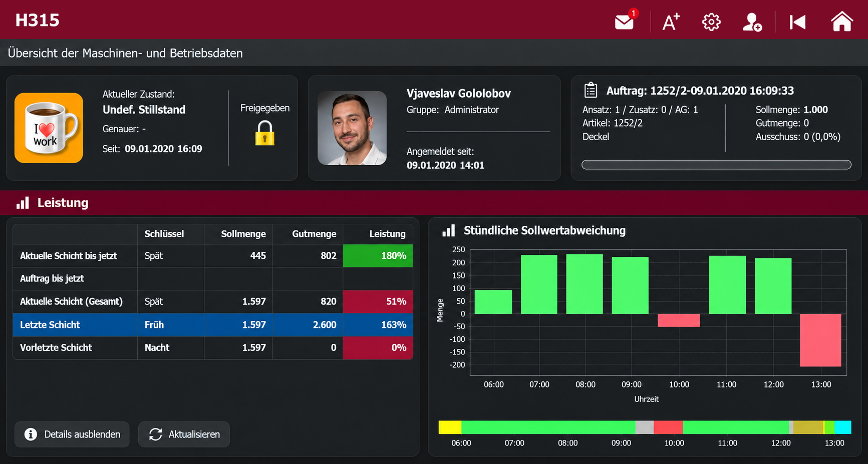This screenshot has height=464, width=868.
Task: Click the info icon in Details ausblenden
Action: pos(31,434)
